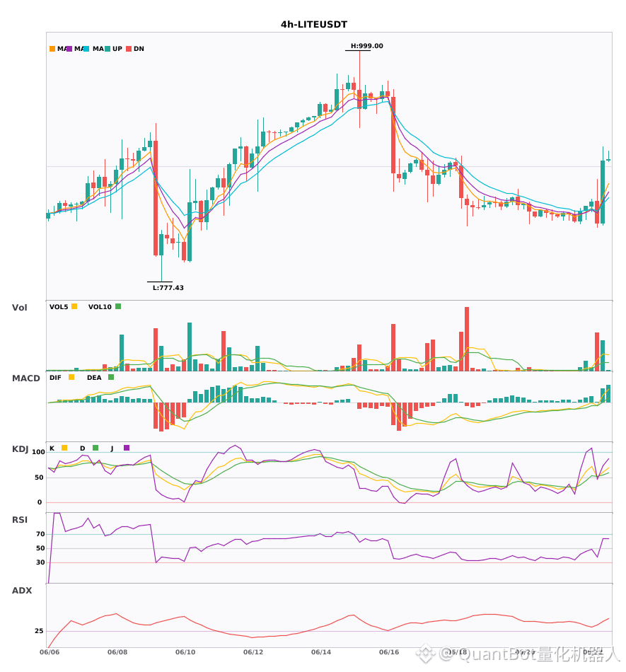Click the 06/06 date axis label

50,652
